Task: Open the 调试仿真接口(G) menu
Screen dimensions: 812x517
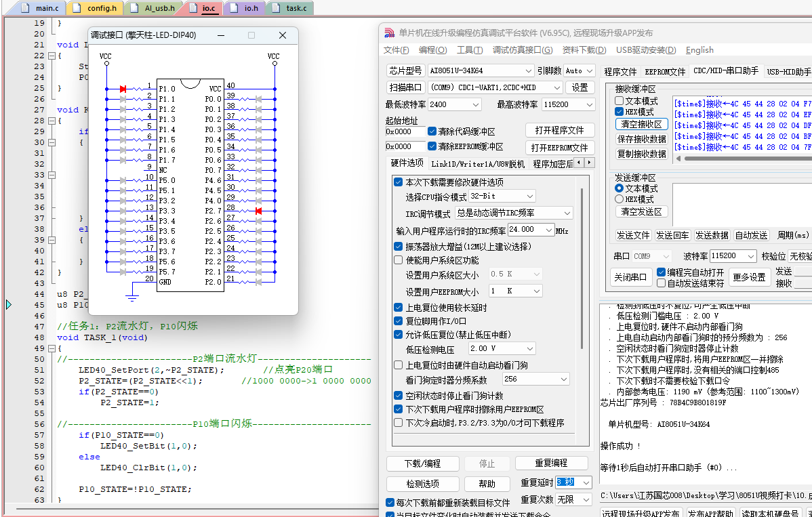Action: point(523,50)
